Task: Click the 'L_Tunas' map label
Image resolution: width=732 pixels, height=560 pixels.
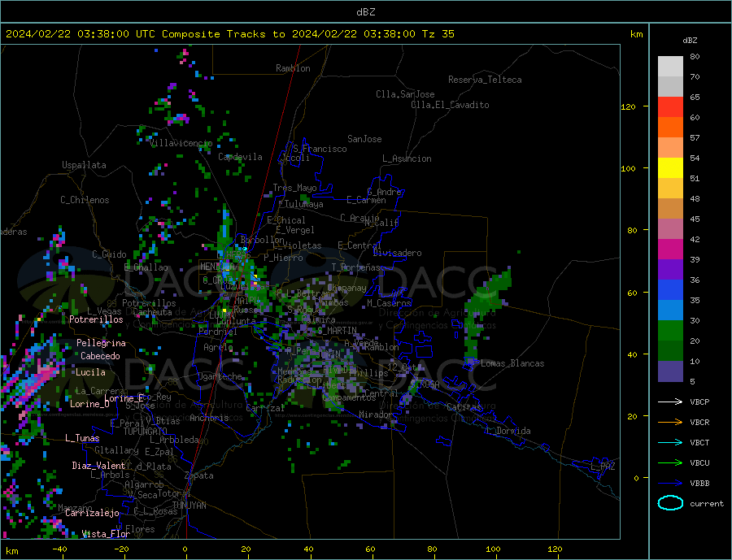Action: [x=82, y=438]
